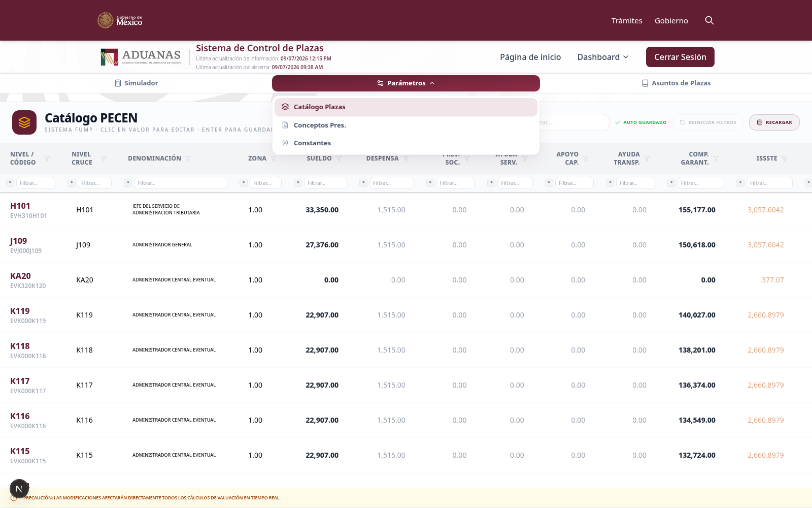Open the filter operator beside the ISSSTE filter

(740, 183)
